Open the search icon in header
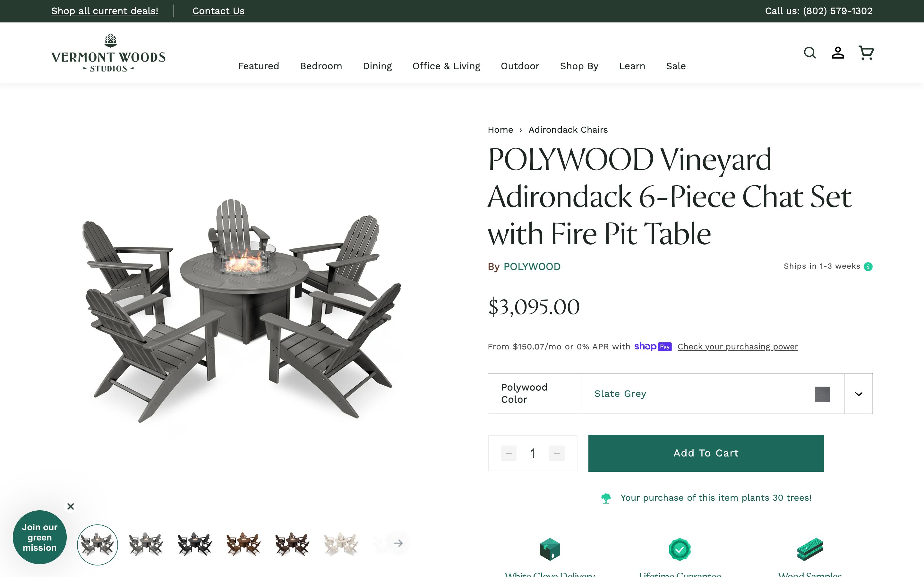The width and height of the screenshot is (924, 577). [809, 53]
